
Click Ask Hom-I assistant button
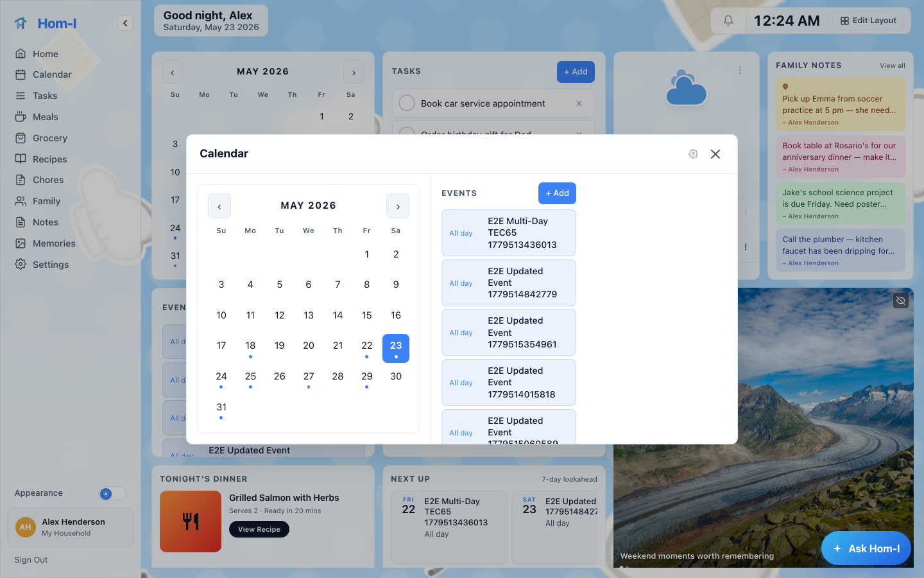[866, 548]
